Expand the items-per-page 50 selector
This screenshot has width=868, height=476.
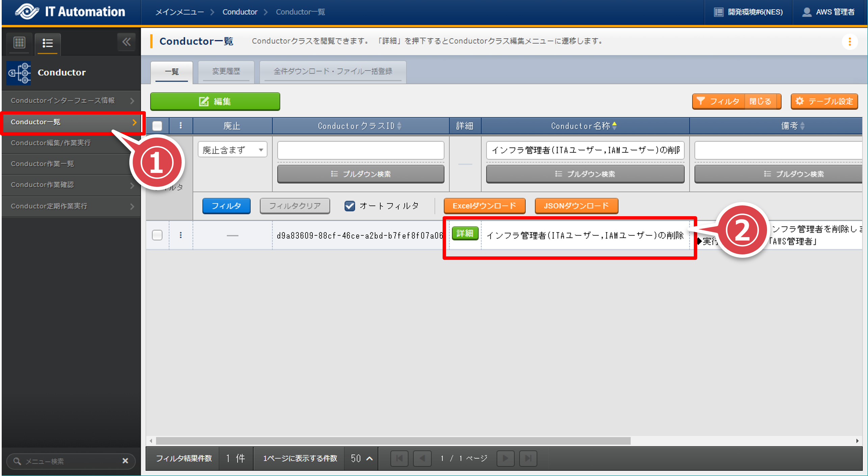361,458
